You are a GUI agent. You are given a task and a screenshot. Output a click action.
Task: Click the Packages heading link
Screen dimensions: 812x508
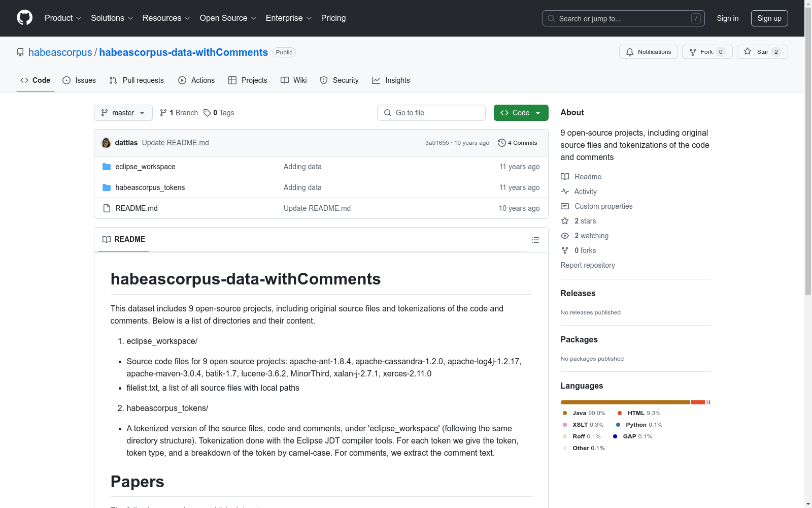(x=579, y=339)
